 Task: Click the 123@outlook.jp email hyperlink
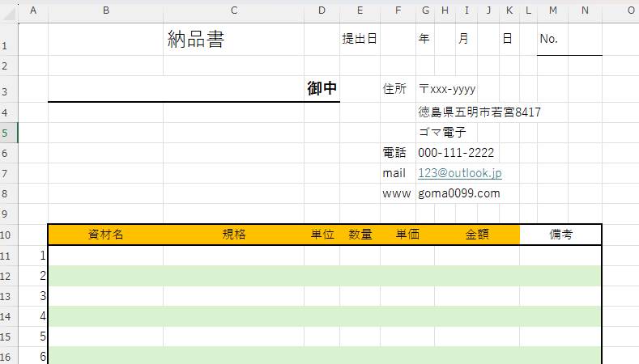[x=459, y=173]
